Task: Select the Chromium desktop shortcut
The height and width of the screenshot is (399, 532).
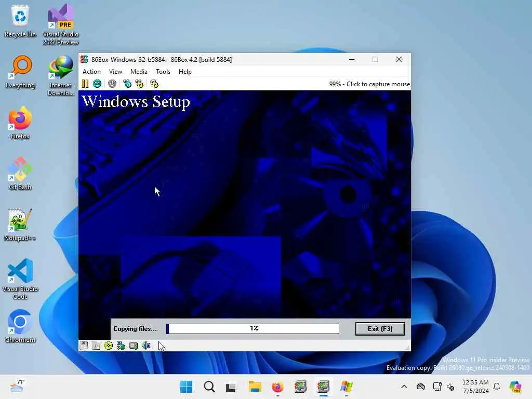Action: tap(20, 326)
